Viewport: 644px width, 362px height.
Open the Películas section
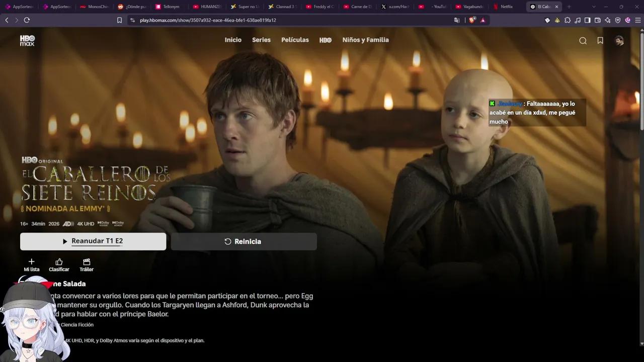click(x=295, y=40)
